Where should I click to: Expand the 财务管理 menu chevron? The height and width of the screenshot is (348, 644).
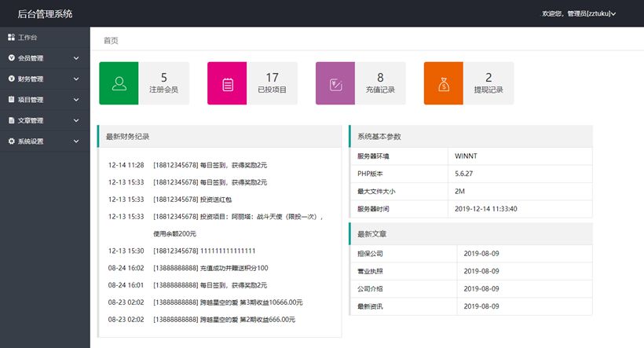pyautogui.click(x=76, y=79)
